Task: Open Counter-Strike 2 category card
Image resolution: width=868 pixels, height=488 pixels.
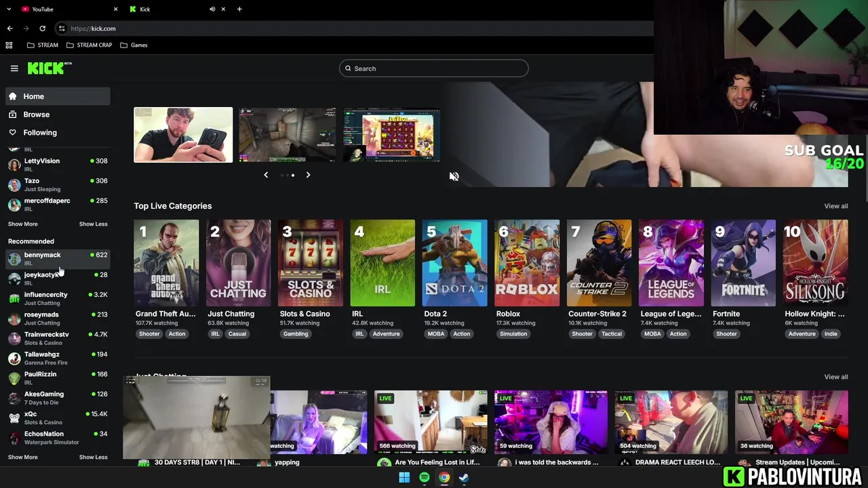Action: pyautogui.click(x=599, y=263)
